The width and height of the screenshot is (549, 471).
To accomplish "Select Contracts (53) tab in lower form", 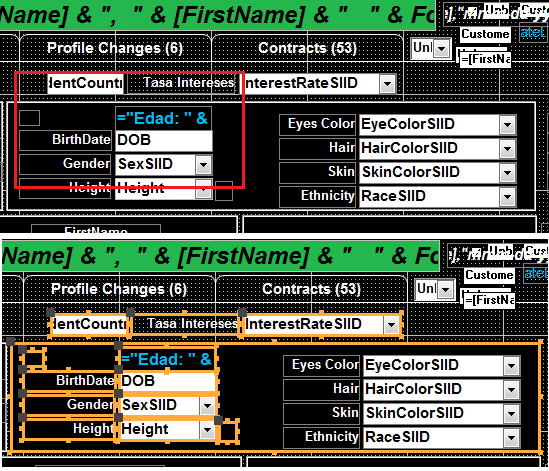I will coord(311,289).
